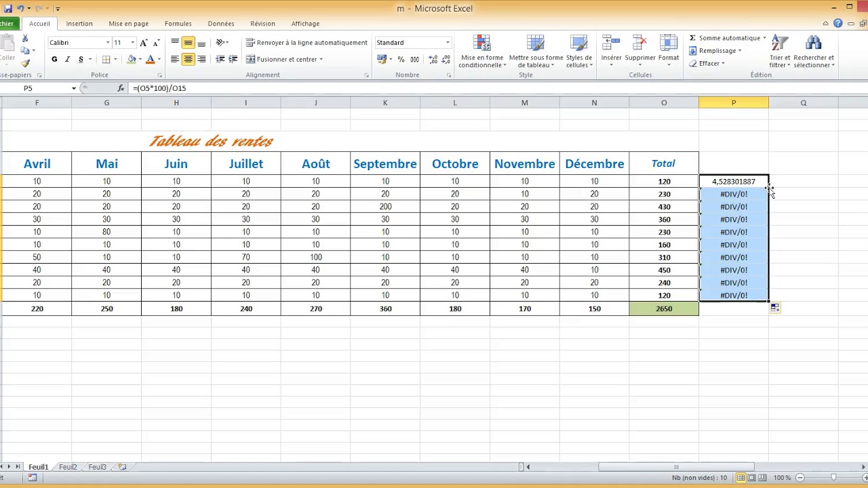Toggle top vertical alignment
868x488 pixels.
[175, 43]
